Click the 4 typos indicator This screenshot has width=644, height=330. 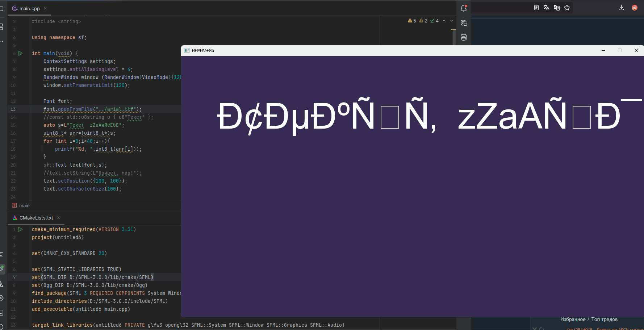(434, 21)
